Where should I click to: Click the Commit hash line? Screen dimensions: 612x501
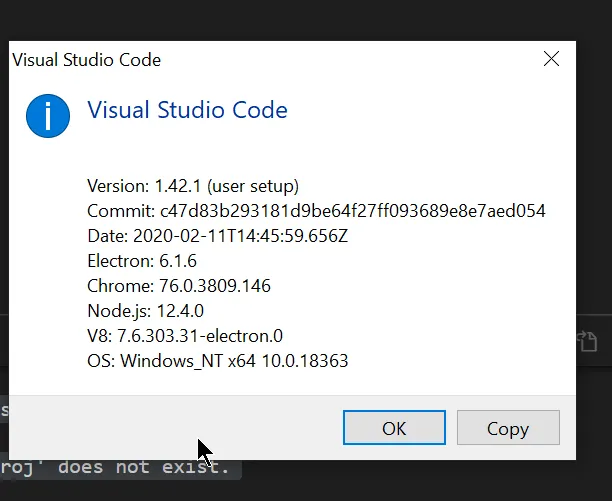[x=316, y=211]
